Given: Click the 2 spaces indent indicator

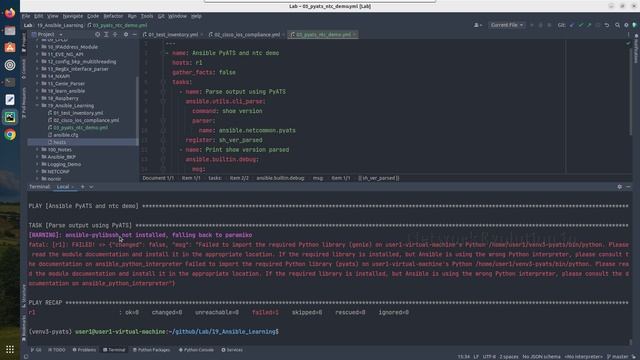Looking at the screenshot, I should point(509,357).
